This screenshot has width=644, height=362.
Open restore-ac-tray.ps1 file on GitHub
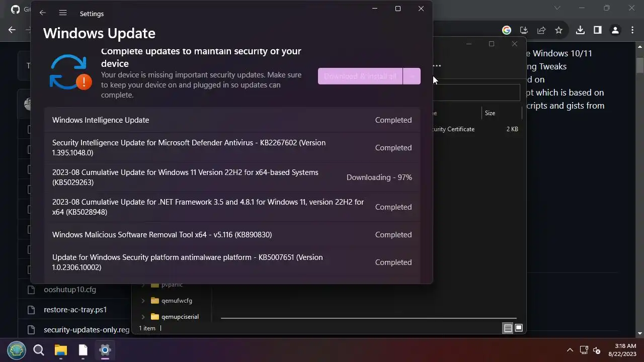point(75,310)
